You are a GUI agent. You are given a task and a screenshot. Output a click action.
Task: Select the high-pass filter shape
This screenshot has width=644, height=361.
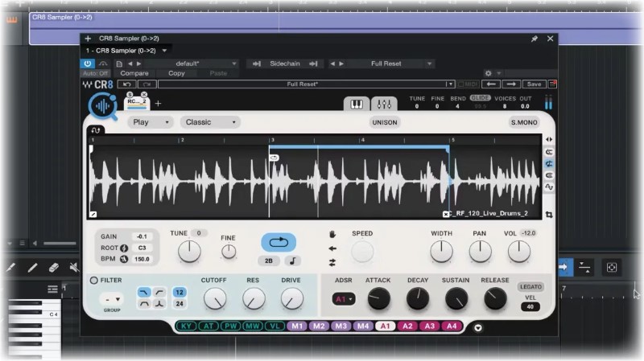(x=159, y=292)
